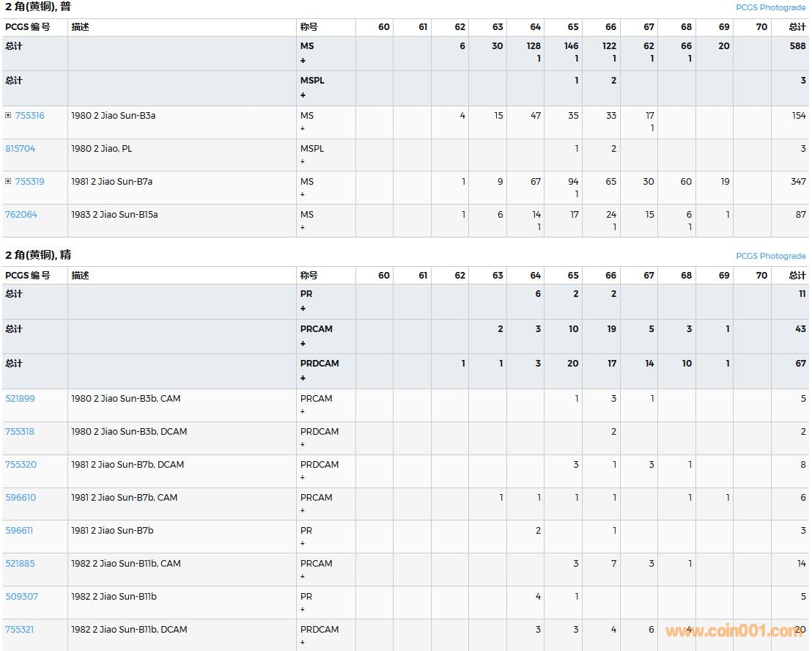Open PCGS Photograde link above the top table
The width and height of the screenshot is (812, 651).
click(770, 7)
